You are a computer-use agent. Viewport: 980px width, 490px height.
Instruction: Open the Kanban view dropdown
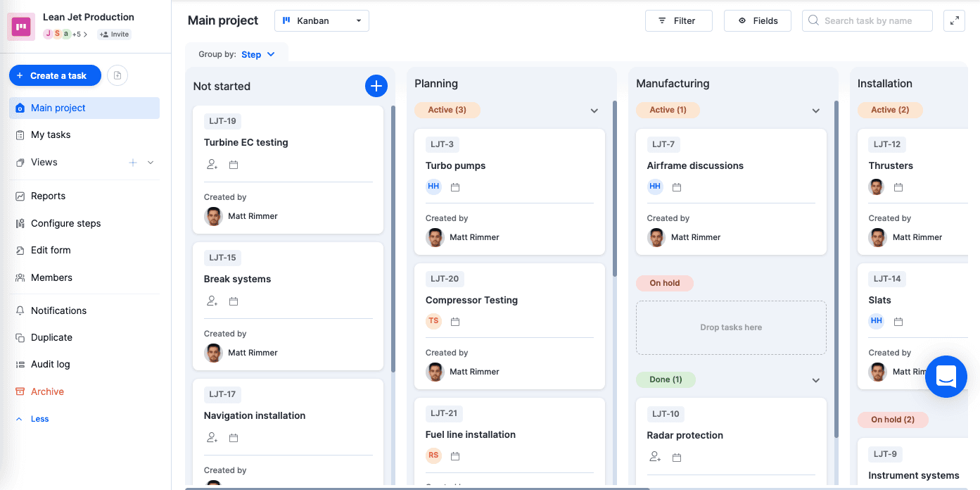point(322,21)
